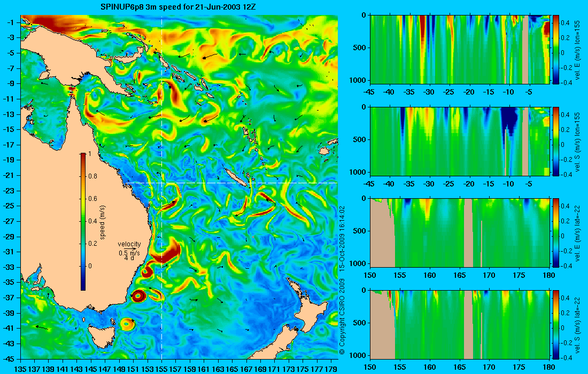The image size is (588, 374).
Task: Click the '0.8' speed colorbar tick
Action: coord(92,176)
